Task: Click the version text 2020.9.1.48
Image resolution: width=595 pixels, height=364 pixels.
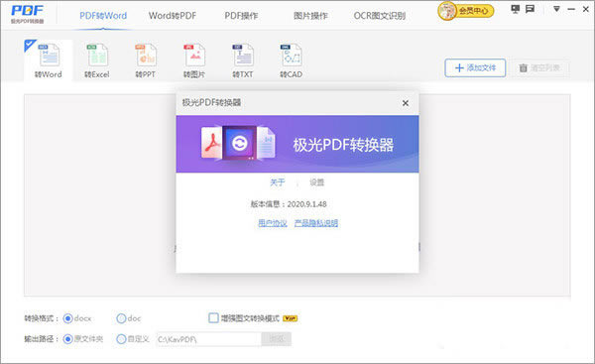Action: point(307,204)
